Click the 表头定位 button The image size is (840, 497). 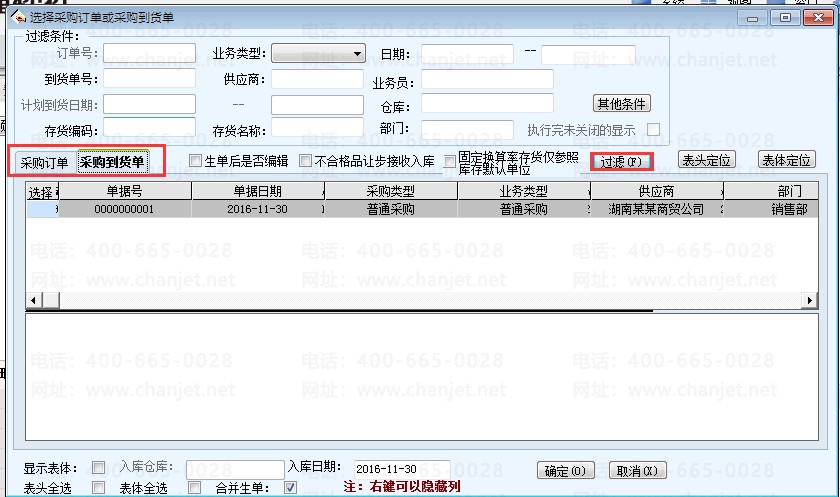click(x=706, y=160)
